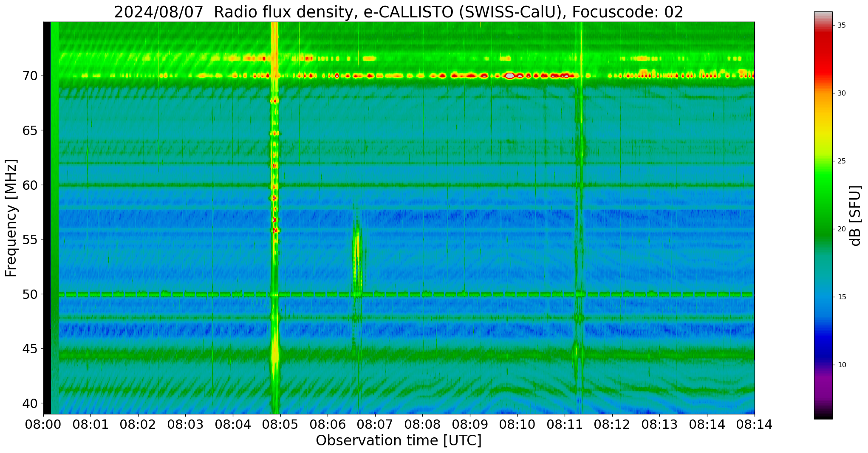Image resolution: width=868 pixels, height=453 pixels.
Task: Click the 08:04 time tick label
Action: pos(233,424)
